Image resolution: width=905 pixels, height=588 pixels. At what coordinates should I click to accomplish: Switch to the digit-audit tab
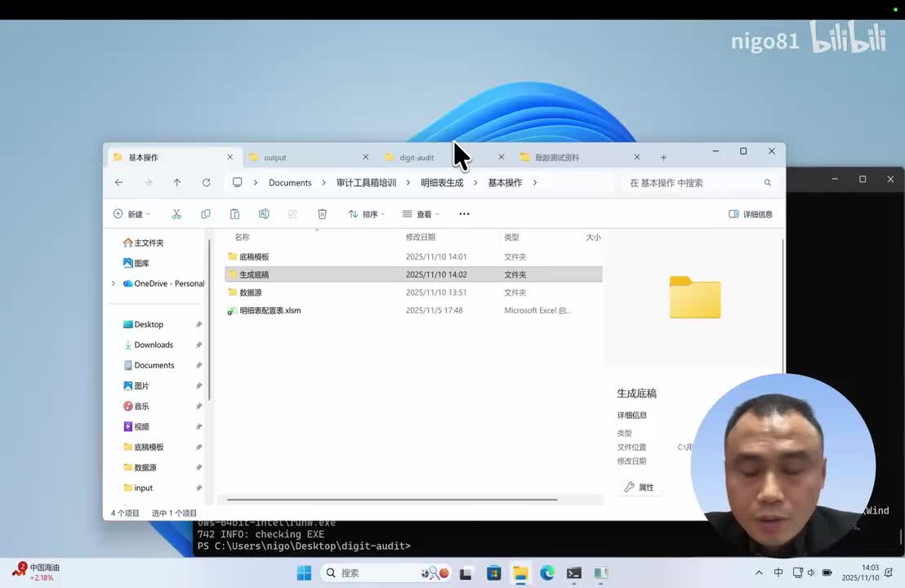click(x=437, y=158)
